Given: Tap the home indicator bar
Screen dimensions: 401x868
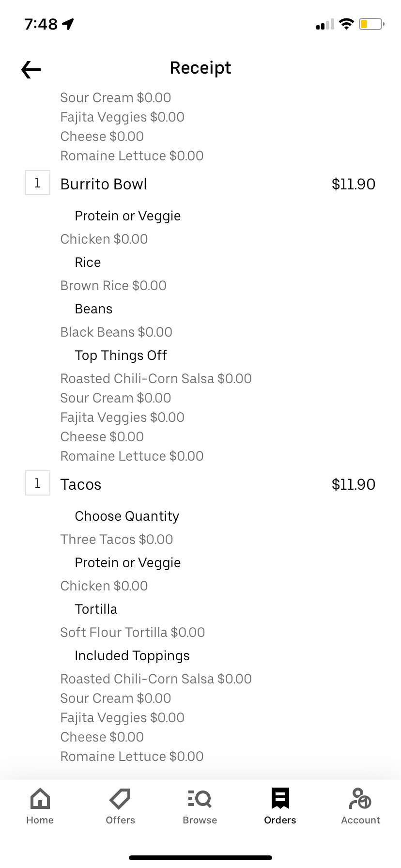Looking at the screenshot, I should tap(200, 857).
